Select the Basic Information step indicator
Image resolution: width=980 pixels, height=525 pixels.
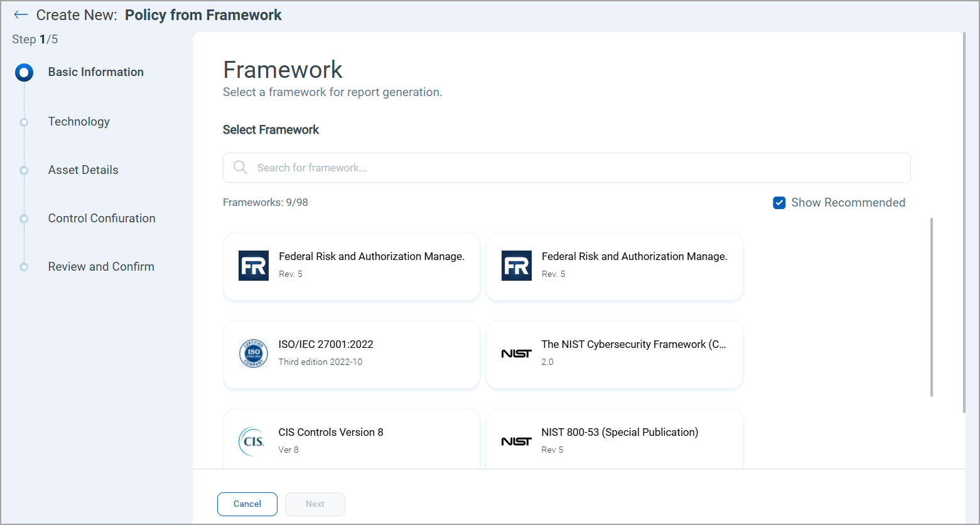[x=24, y=73]
